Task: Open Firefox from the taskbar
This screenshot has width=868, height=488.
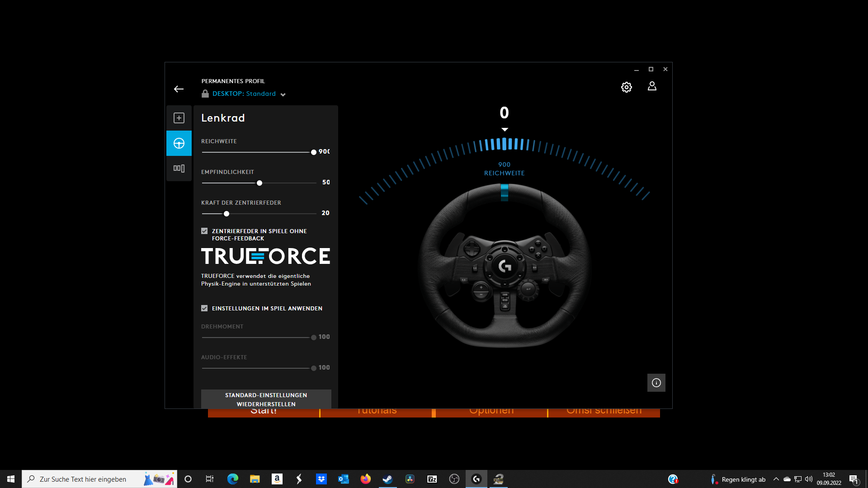Action: (x=365, y=479)
